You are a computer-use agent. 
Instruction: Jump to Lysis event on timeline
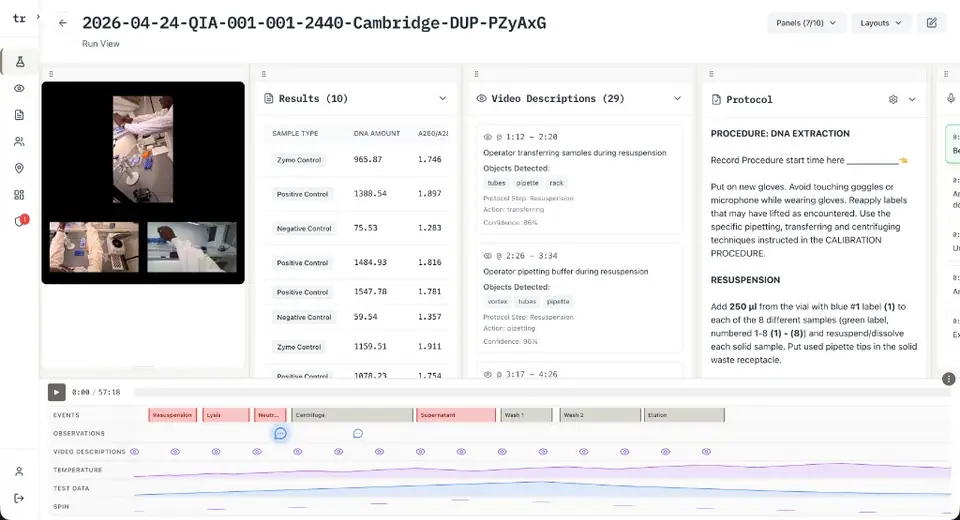tap(226, 415)
